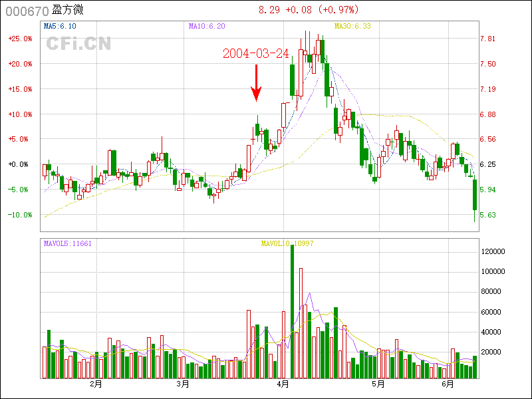Click the last green candlestick in June

pos(475,195)
